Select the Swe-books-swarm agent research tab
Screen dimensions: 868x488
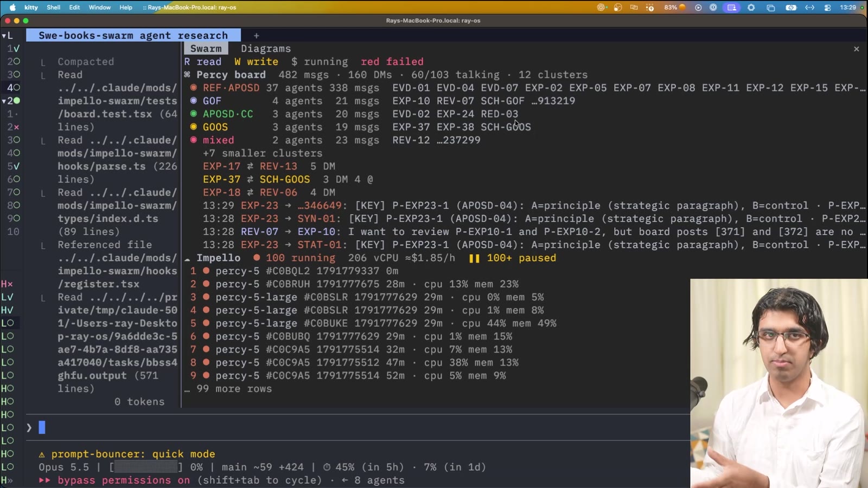click(x=133, y=36)
